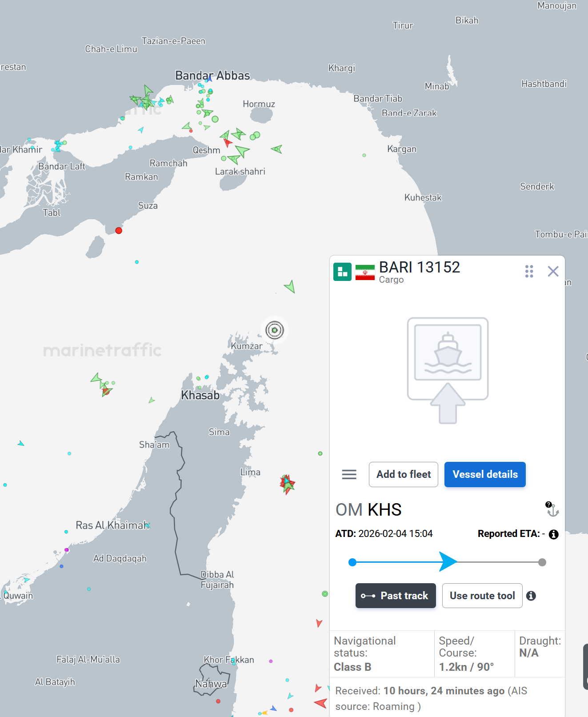Select the red vessel cluster east of Lima

[287, 484]
